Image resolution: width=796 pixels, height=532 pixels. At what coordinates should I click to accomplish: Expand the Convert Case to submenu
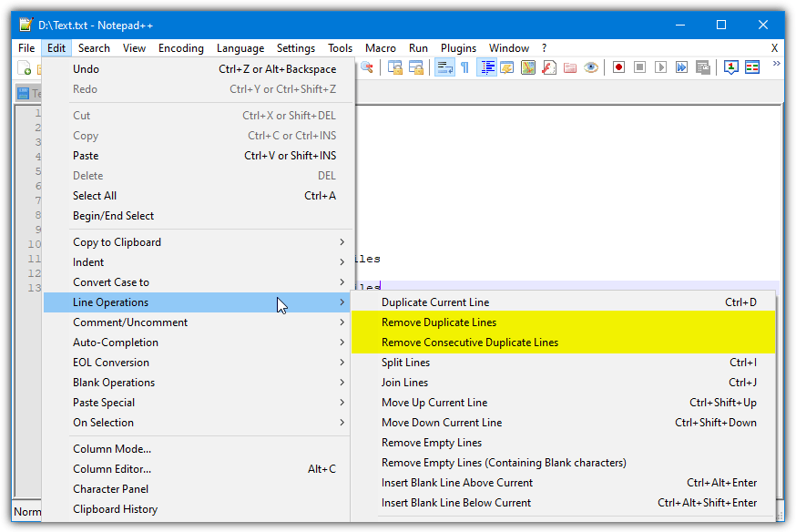pyautogui.click(x=113, y=282)
